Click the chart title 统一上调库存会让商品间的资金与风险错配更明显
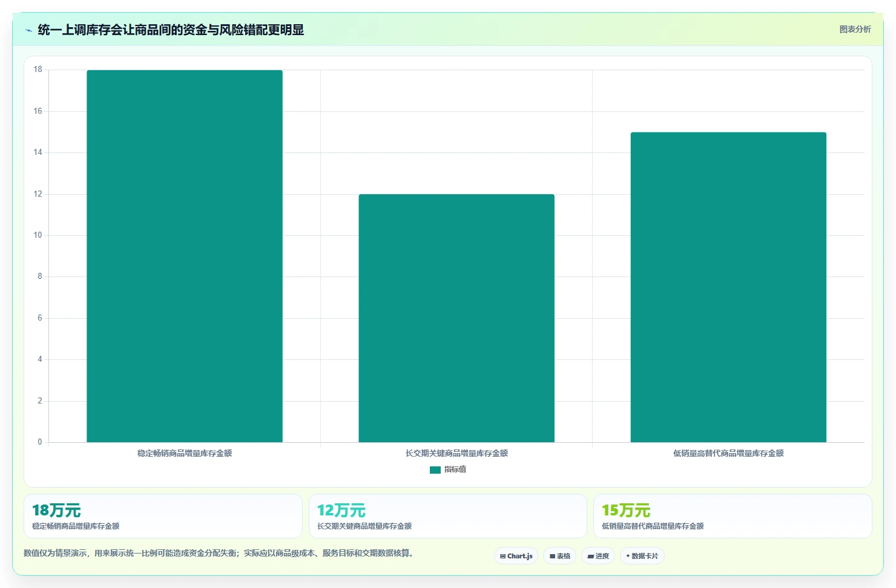 pyautogui.click(x=171, y=30)
